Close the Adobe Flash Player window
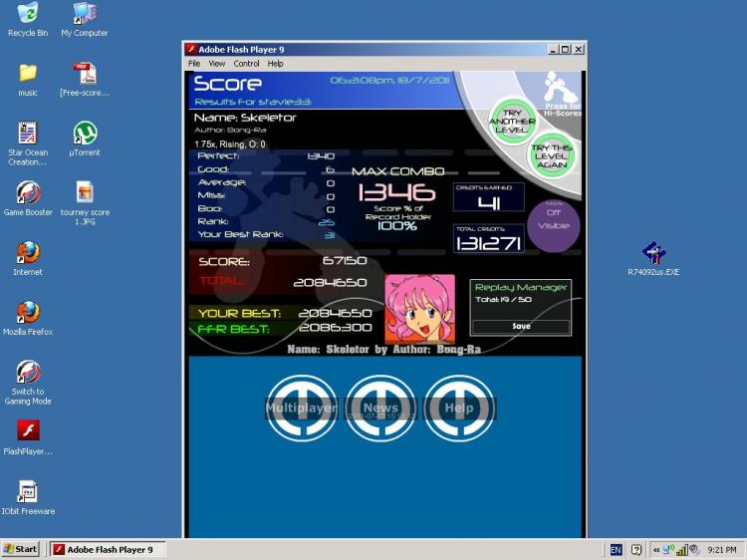This screenshot has height=560, width=747. 578,49
